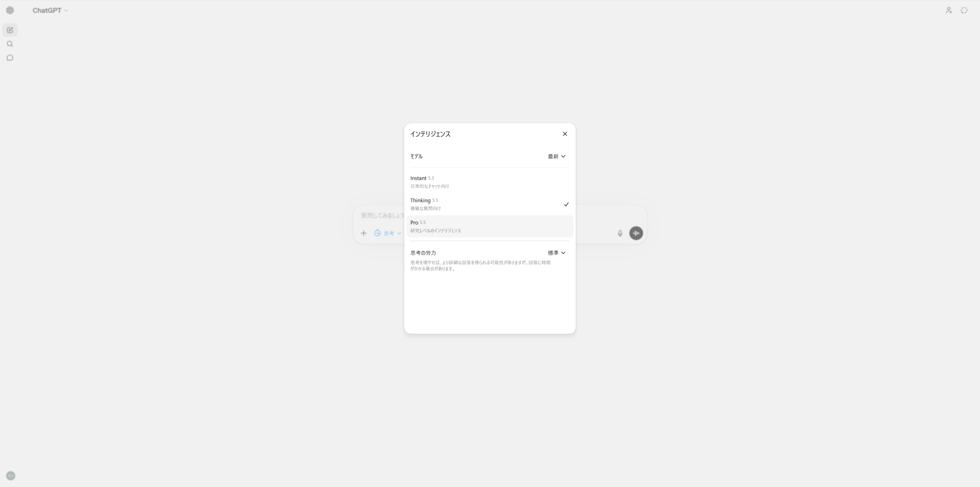Open the 思考 mode chip in composer
This screenshot has width=980, height=487.
point(388,233)
